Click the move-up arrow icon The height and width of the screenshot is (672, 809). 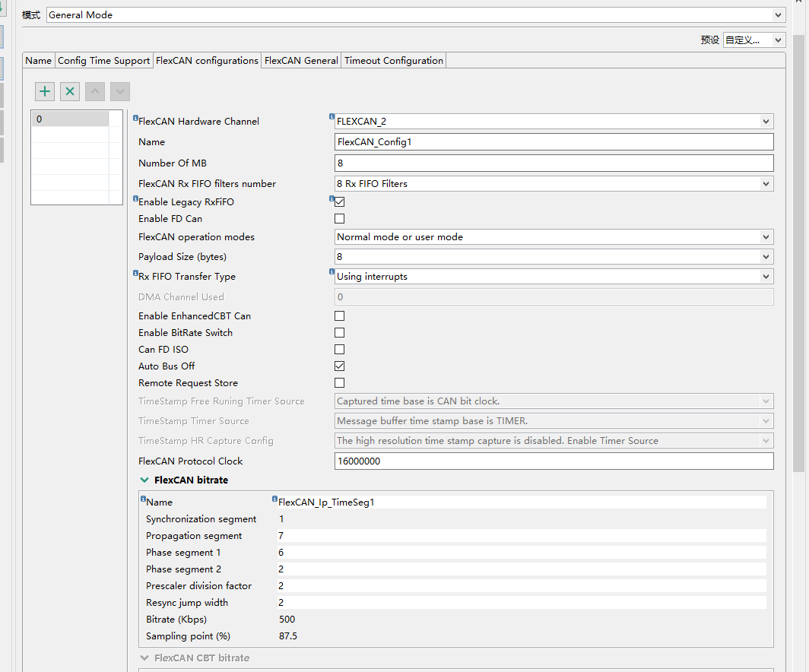coord(94,90)
